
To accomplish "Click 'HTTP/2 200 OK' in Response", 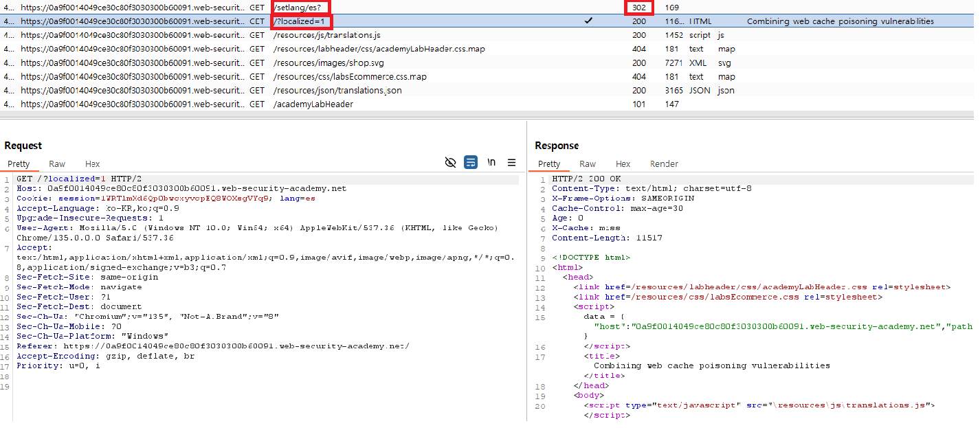I will pos(586,179).
